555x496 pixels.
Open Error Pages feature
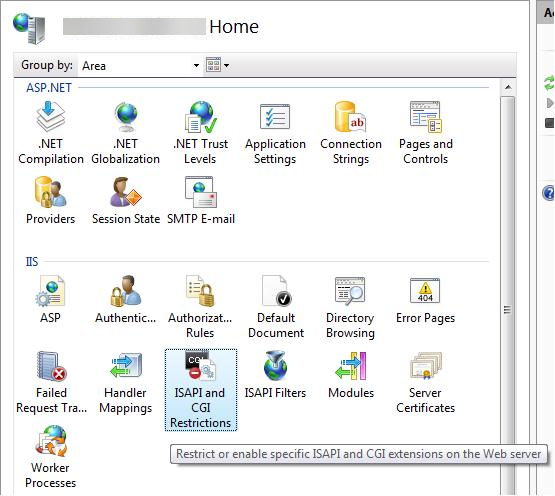(425, 300)
